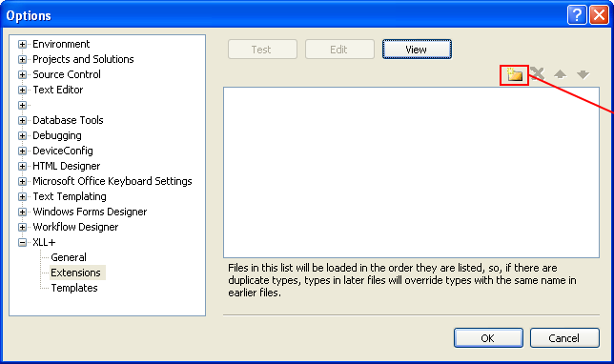This screenshot has width=614, height=364.
Task: Expand the HTML Designer node
Action: [22, 167]
